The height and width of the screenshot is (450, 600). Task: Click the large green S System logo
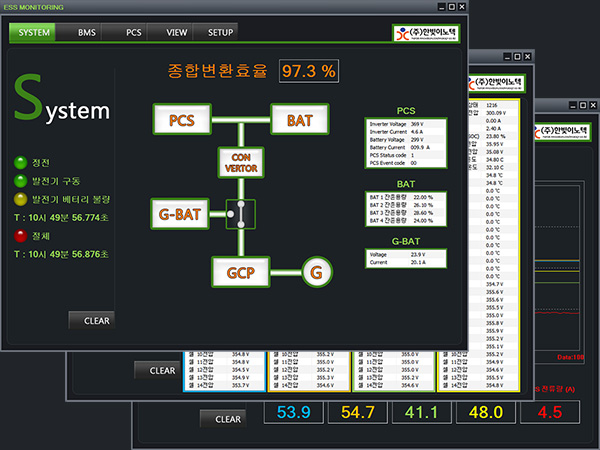point(62,106)
